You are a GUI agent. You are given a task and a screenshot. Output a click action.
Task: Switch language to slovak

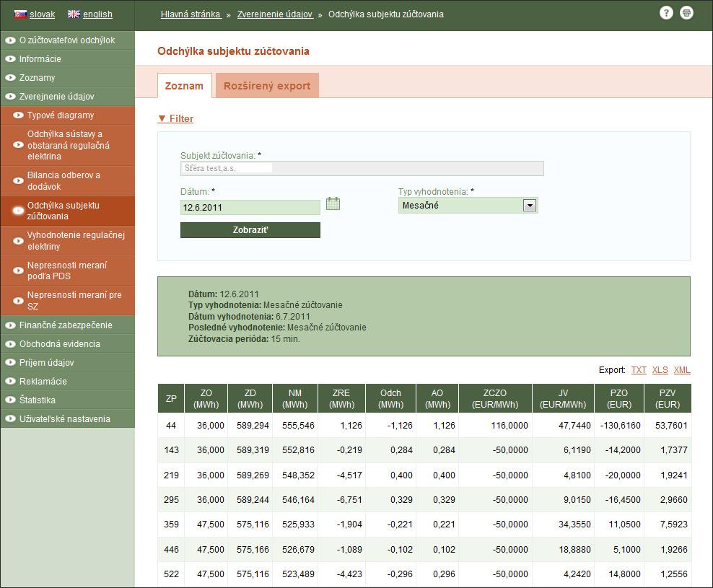point(43,14)
